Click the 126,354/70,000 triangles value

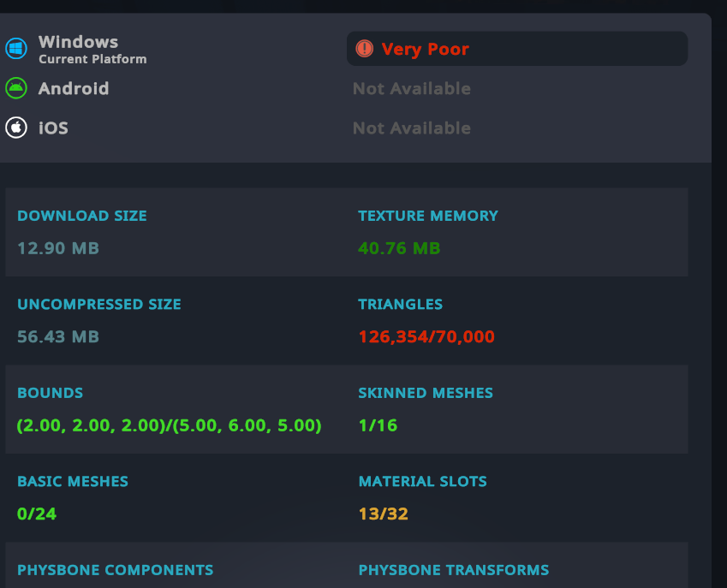click(x=426, y=337)
